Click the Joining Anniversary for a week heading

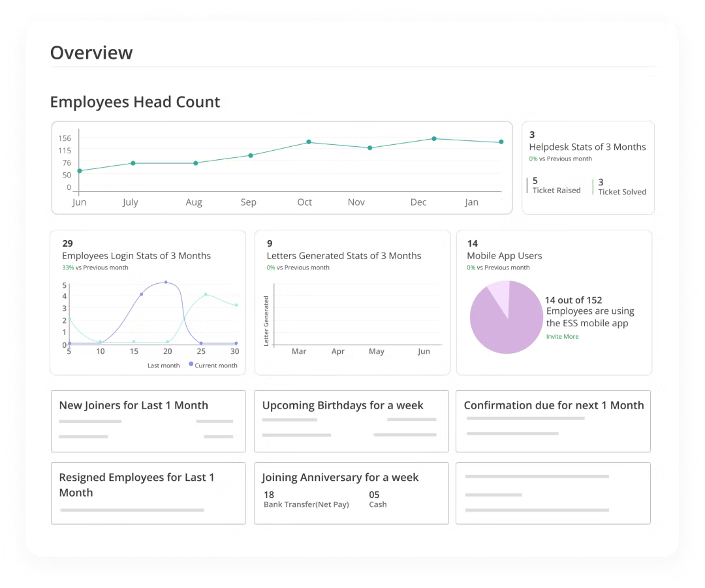[340, 478]
